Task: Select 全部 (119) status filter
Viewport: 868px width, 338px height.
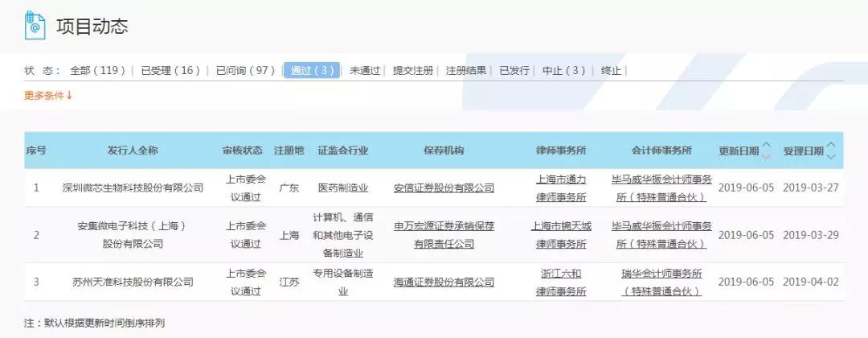Action: point(98,71)
